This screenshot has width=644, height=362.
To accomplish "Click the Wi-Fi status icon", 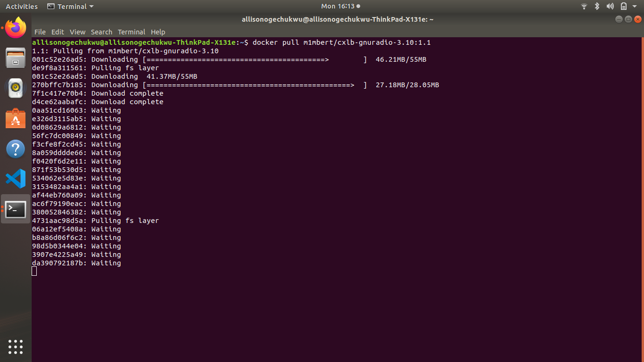I will [x=584, y=6].
